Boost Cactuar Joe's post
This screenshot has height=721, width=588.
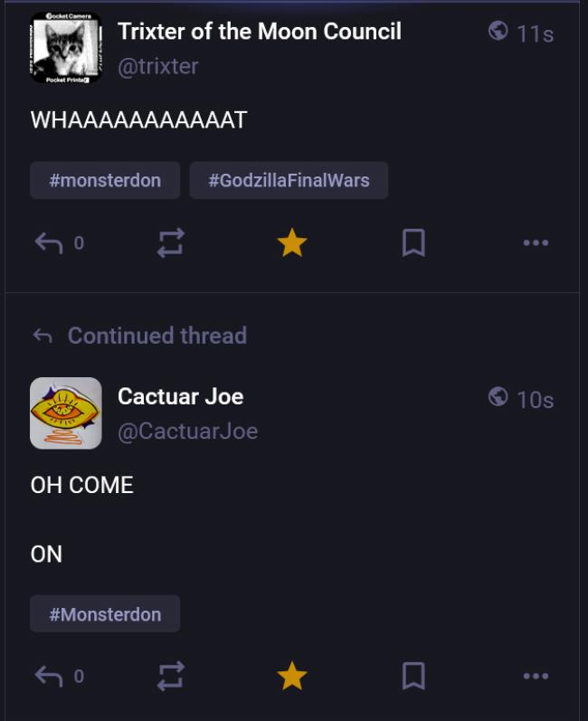[x=170, y=676]
